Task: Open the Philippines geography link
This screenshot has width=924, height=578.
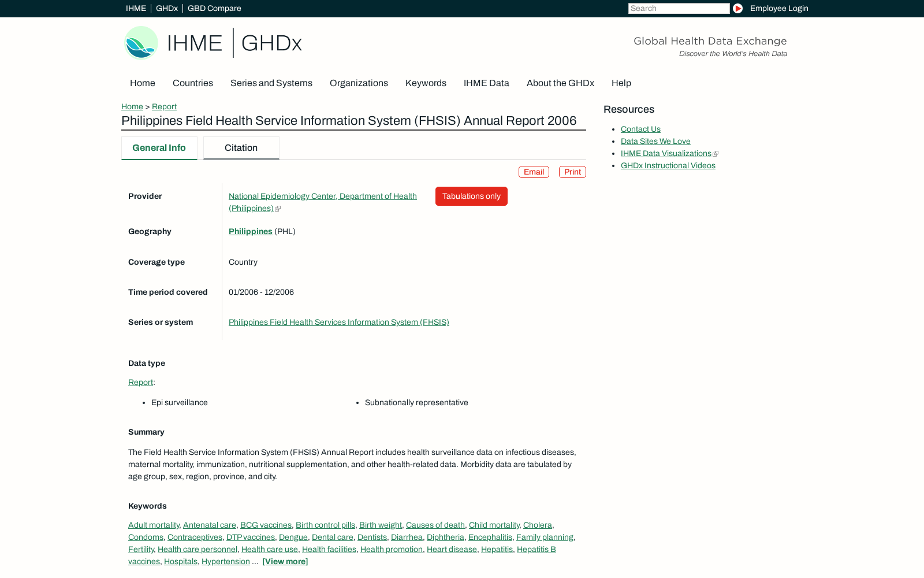Action: pyautogui.click(x=251, y=231)
